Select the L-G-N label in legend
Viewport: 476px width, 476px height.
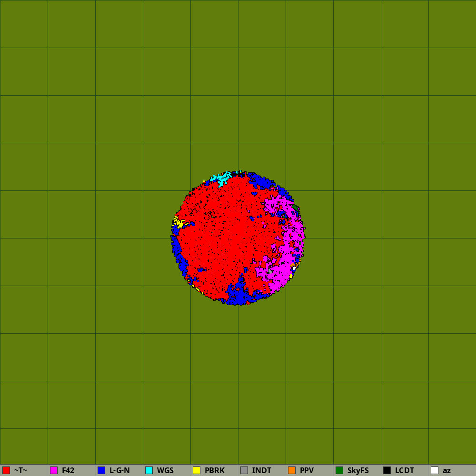coord(119,470)
